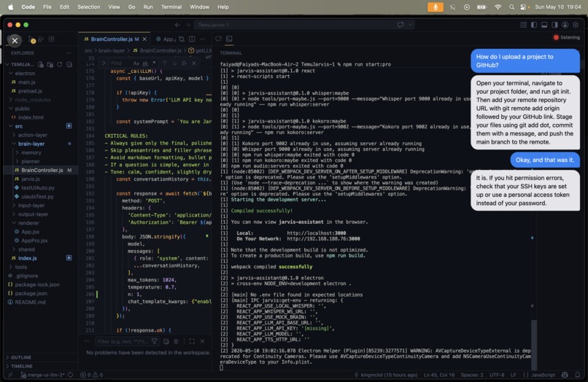Open the Accounts icon in title bar
This screenshot has height=382, width=588.
[565, 25]
